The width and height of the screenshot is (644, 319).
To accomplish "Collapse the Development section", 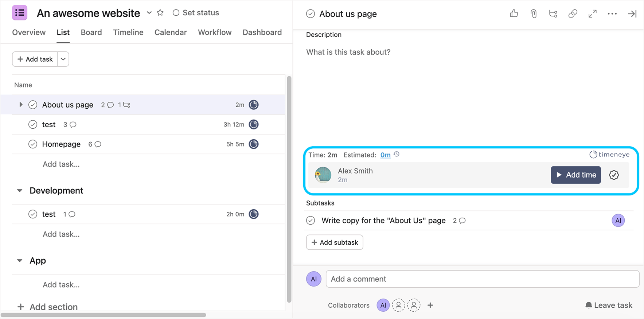I will point(20,191).
